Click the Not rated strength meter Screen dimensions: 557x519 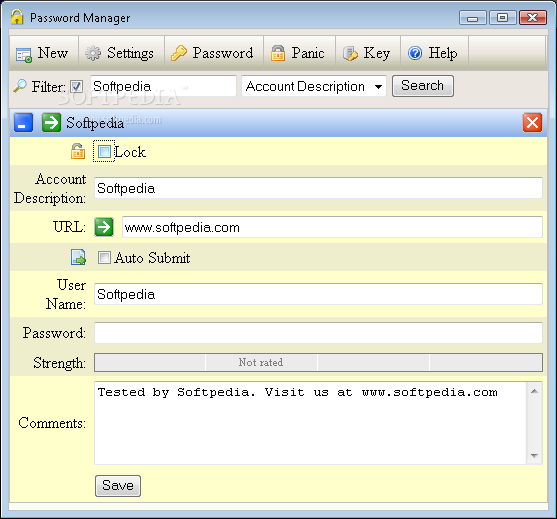pyautogui.click(x=318, y=362)
